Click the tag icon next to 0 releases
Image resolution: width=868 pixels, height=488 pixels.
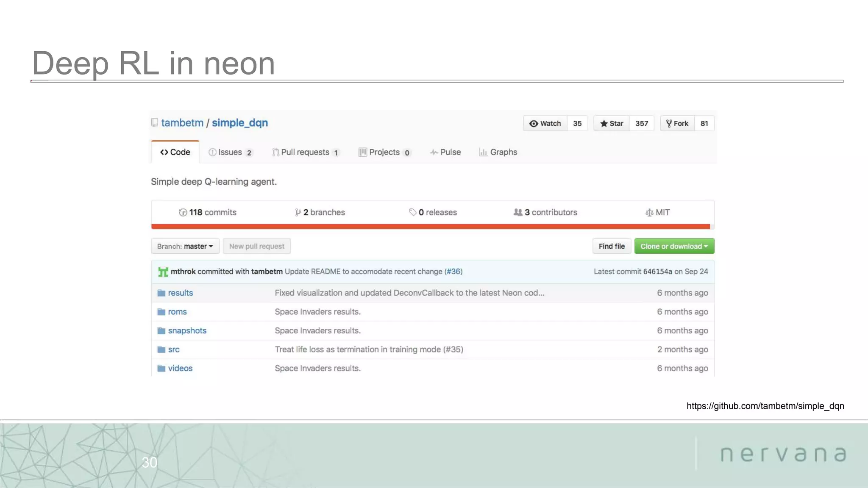pyautogui.click(x=412, y=212)
